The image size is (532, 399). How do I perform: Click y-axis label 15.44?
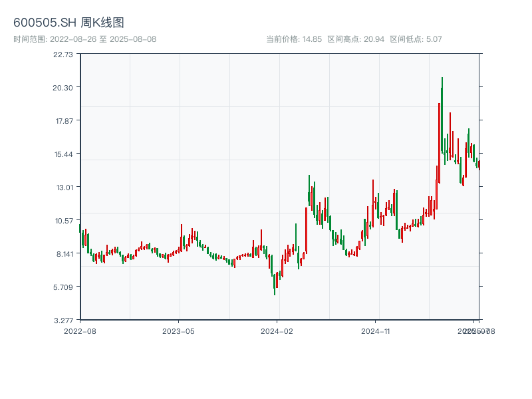[x=64, y=154]
